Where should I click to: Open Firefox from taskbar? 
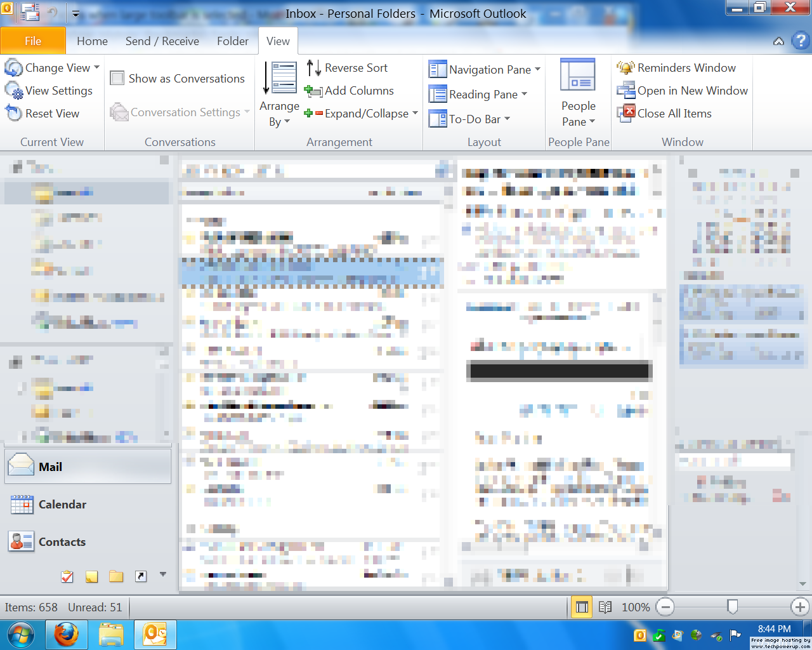pyautogui.click(x=66, y=635)
